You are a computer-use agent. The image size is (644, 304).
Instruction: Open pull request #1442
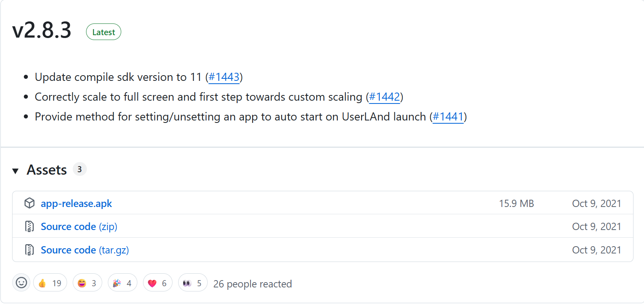[x=384, y=97]
